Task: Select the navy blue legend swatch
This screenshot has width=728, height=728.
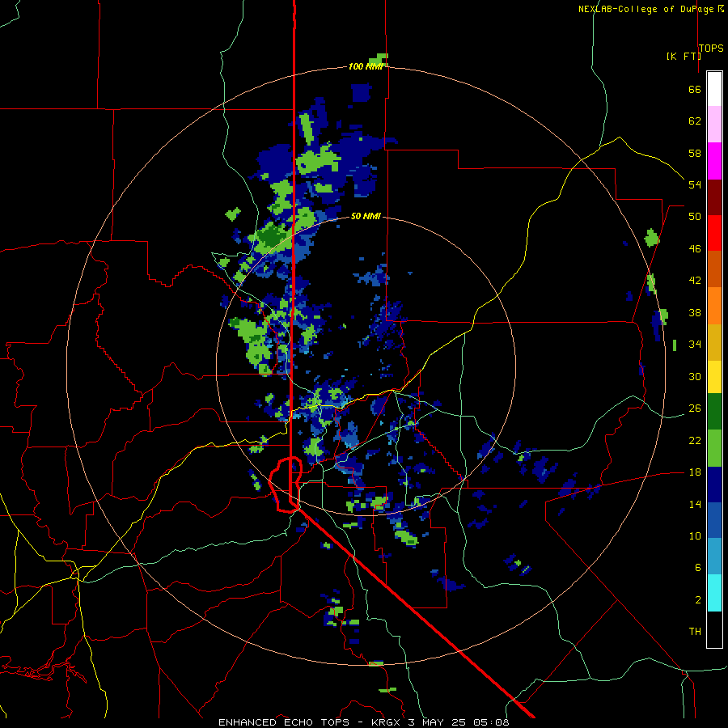Action: pyautogui.click(x=714, y=485)
